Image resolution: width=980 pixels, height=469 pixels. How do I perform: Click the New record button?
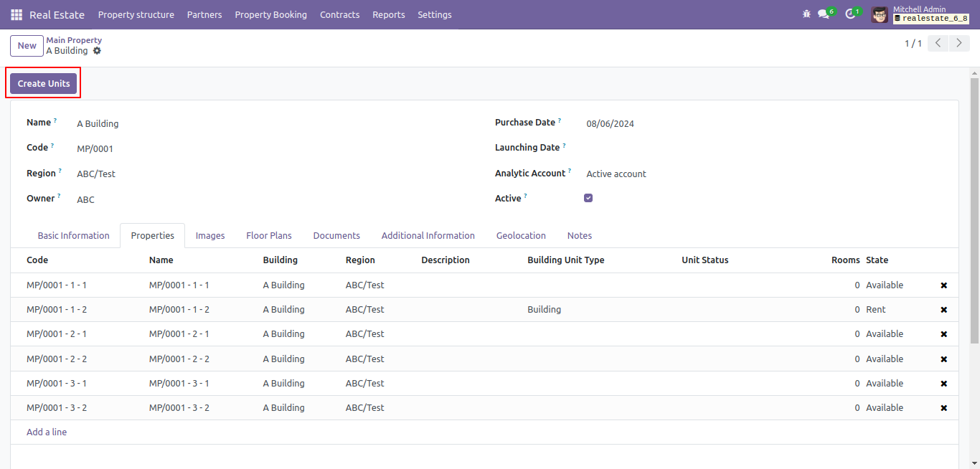27,45
